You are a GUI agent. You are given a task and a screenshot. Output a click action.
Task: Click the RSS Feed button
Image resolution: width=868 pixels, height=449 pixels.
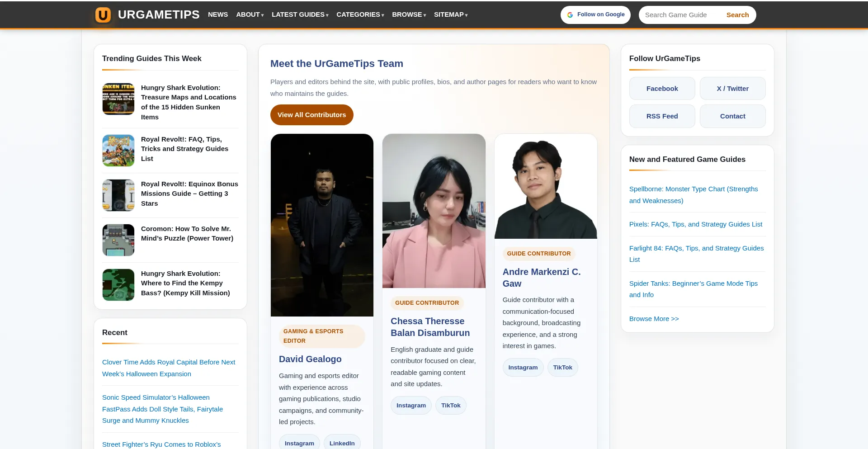(662, 116)
